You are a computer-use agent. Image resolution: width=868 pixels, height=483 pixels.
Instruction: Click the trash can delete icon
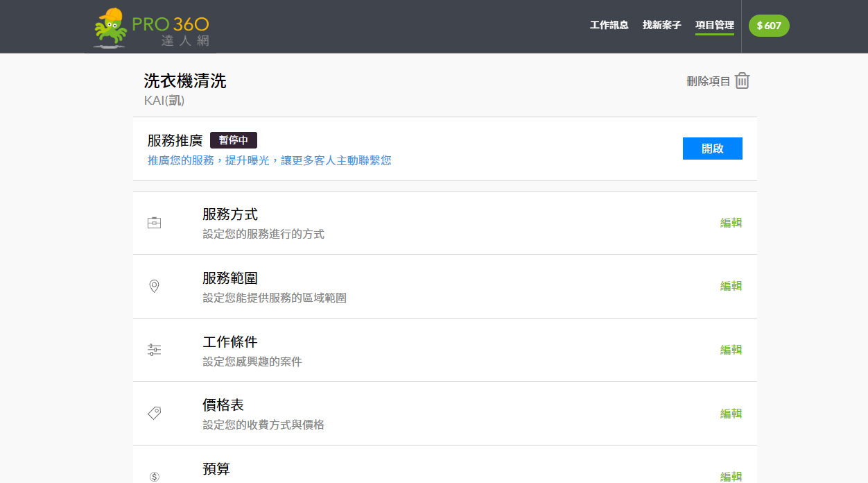742,81
